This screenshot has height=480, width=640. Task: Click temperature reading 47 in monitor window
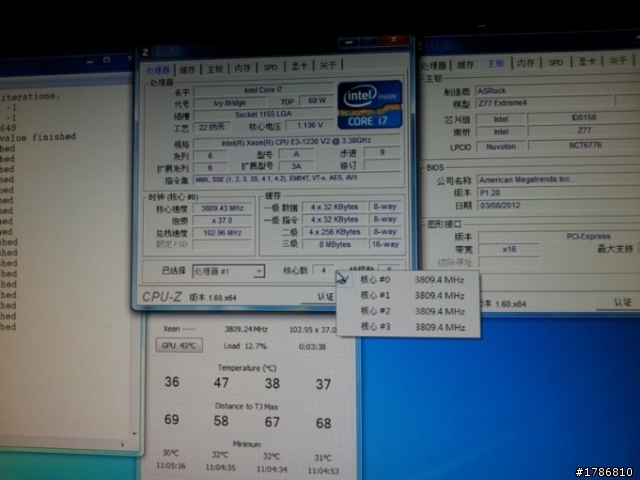tap(221, 383)
